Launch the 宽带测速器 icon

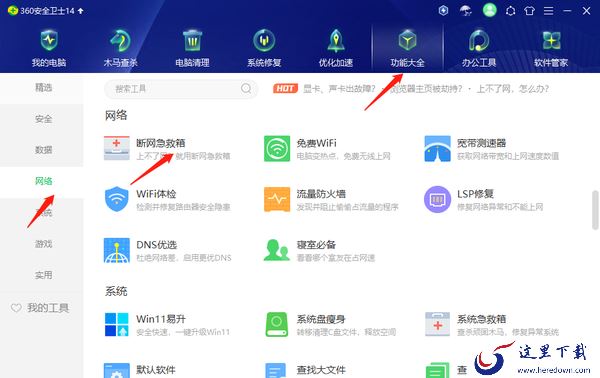click(x=437, y=148)
